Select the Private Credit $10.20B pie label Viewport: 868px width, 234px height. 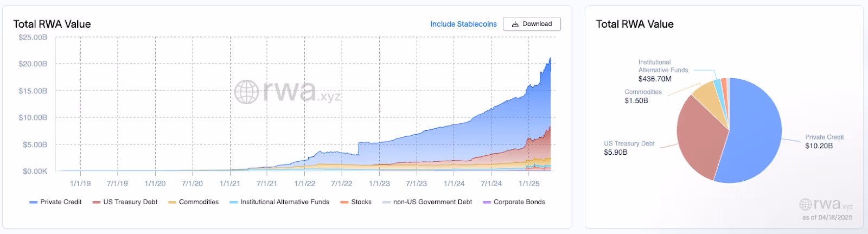pyautogui.click(x=824, y=142)
